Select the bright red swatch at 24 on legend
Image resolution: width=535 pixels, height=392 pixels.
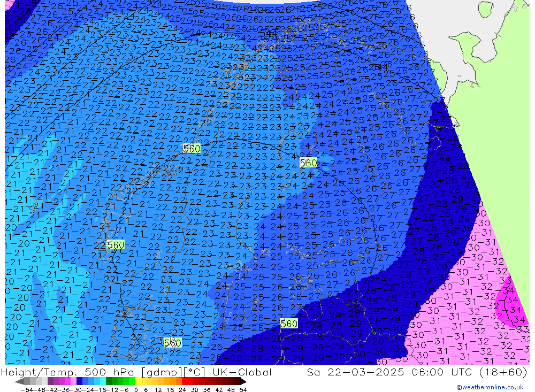pyautogui.click(x=185, y=381)
